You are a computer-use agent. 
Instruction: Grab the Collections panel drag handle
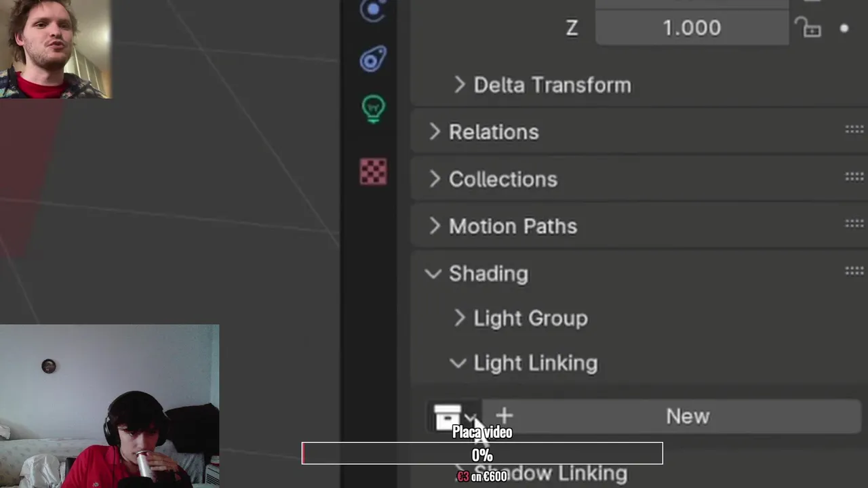(x=854, y=177)
